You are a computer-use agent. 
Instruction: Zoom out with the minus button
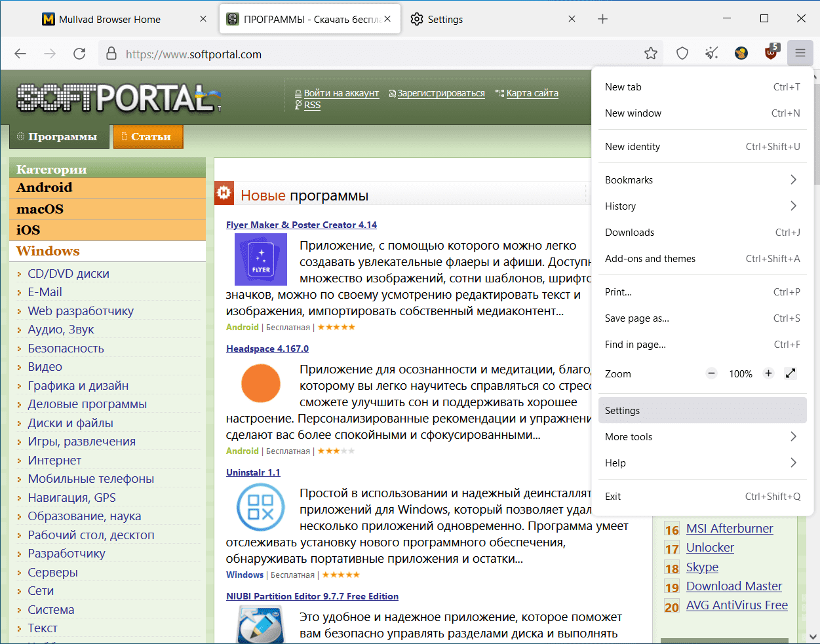712,373
